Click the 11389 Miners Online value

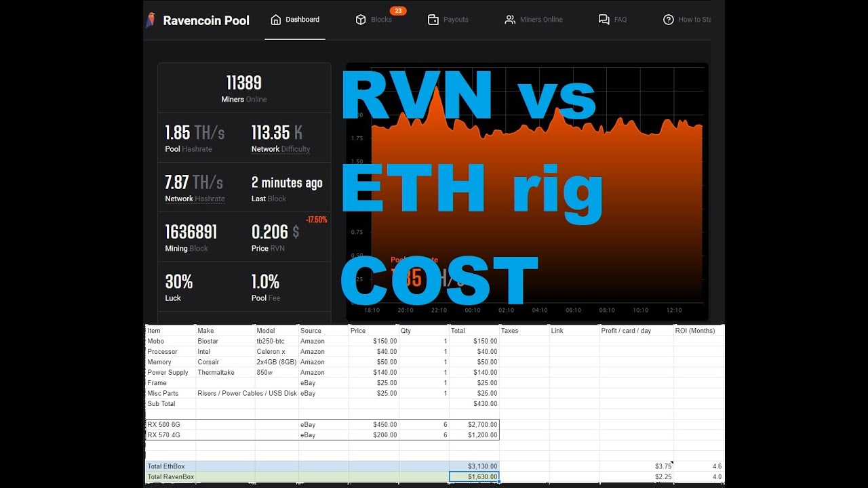click(x=244, y=83)
